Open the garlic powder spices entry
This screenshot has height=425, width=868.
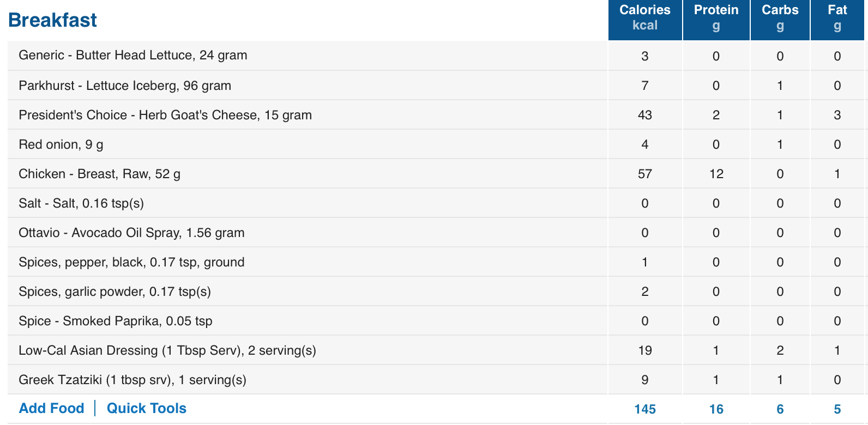coord(114,292)
